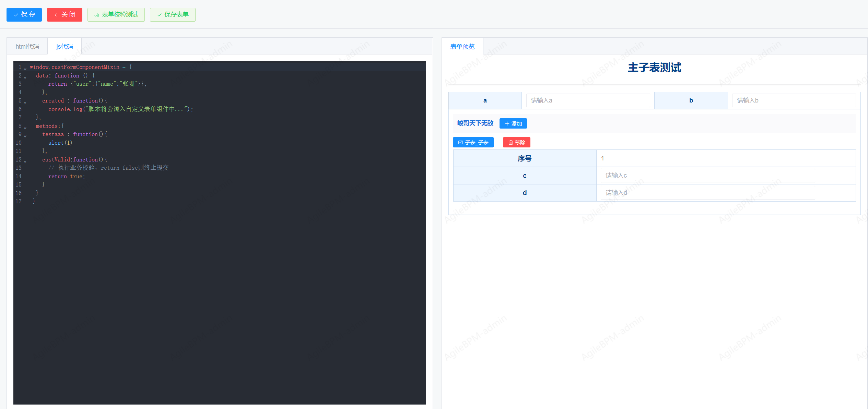Viewport: 868px width, 409px height.
Task: Collapse the data function fold on line 2
Action: (25, 77)
